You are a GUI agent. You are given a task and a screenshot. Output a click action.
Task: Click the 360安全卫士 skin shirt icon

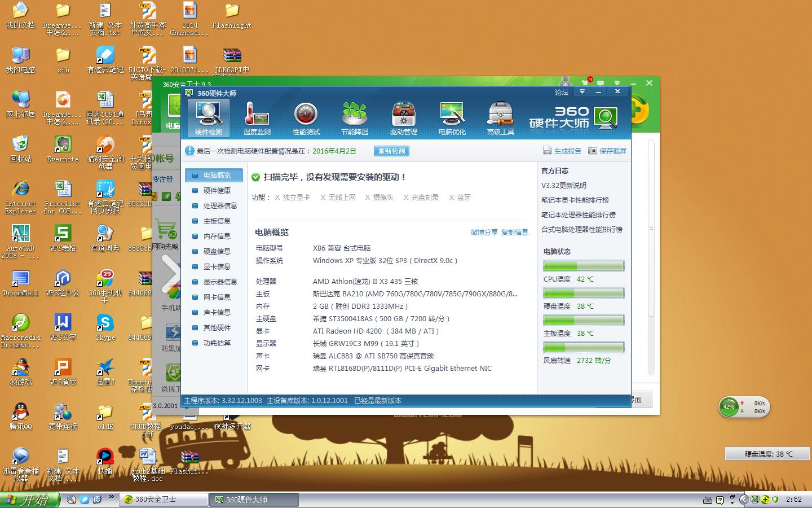click(585, 83)
